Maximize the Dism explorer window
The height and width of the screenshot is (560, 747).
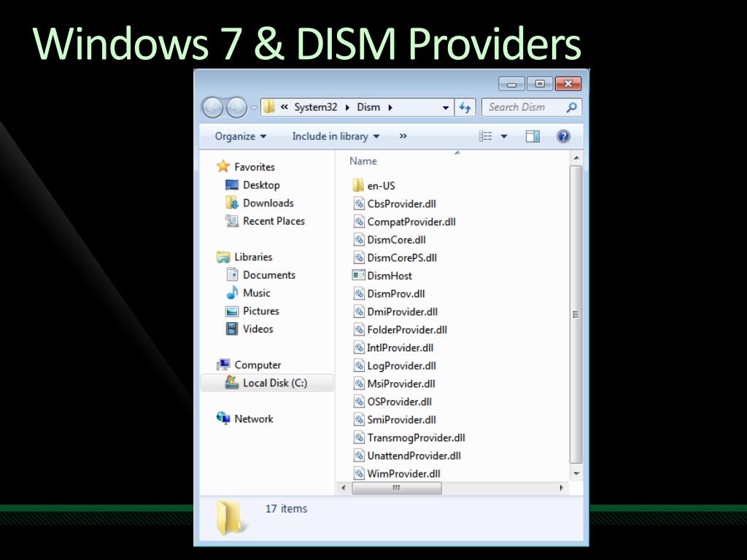point(539,85)
